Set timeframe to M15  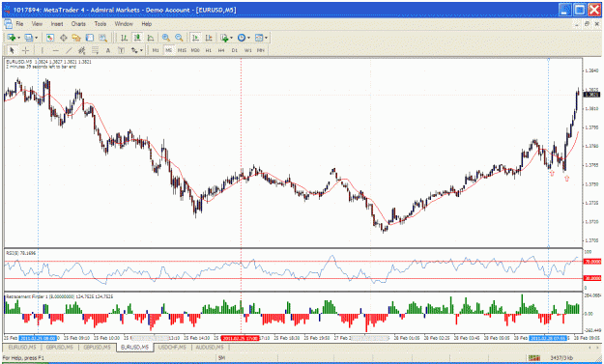pos(182,50)
